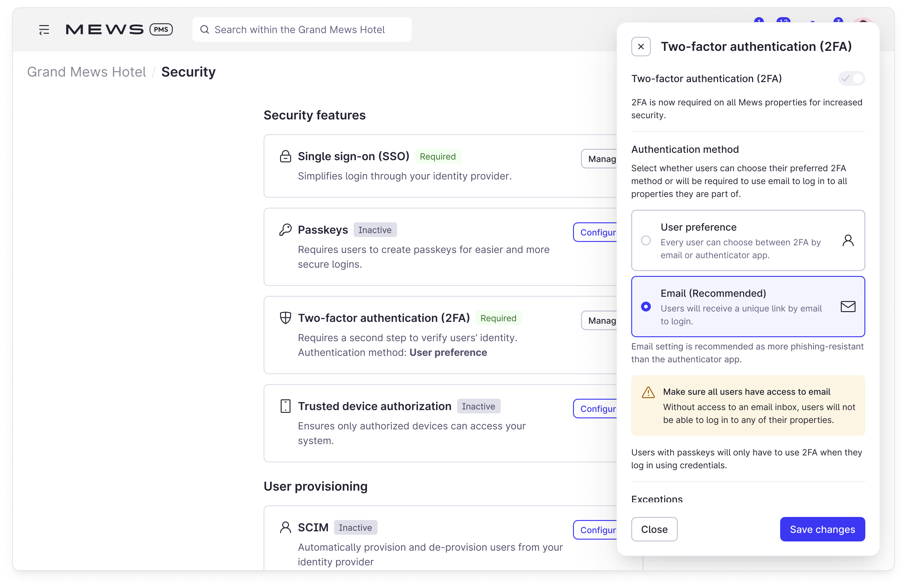Configure Passkeys feature
The width and height of the screenshot is (907, 588).
595,232
